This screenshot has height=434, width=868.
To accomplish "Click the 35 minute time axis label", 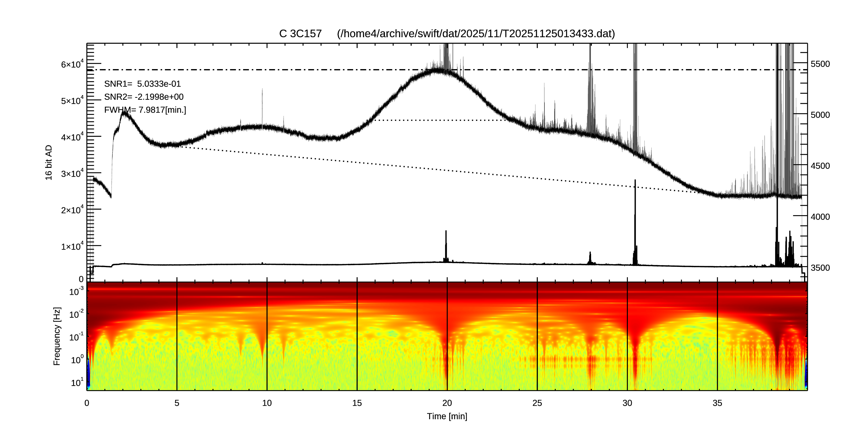I will click(x=717, y=403).
